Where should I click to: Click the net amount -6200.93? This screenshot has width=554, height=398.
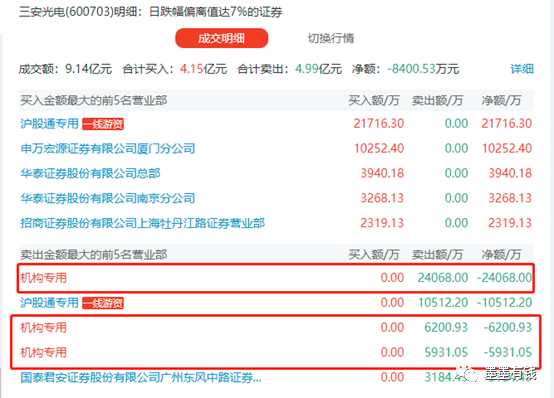point(508,327)
